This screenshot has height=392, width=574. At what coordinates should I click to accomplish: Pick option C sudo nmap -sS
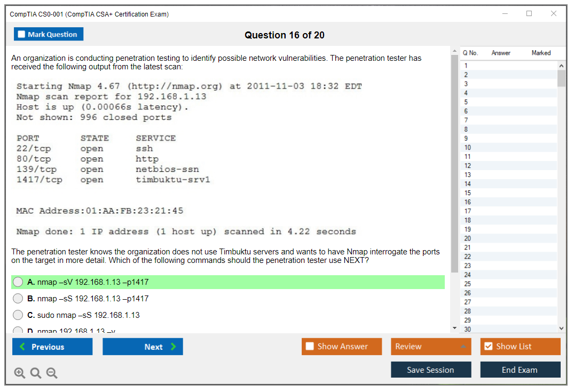(x=18, y=315)
